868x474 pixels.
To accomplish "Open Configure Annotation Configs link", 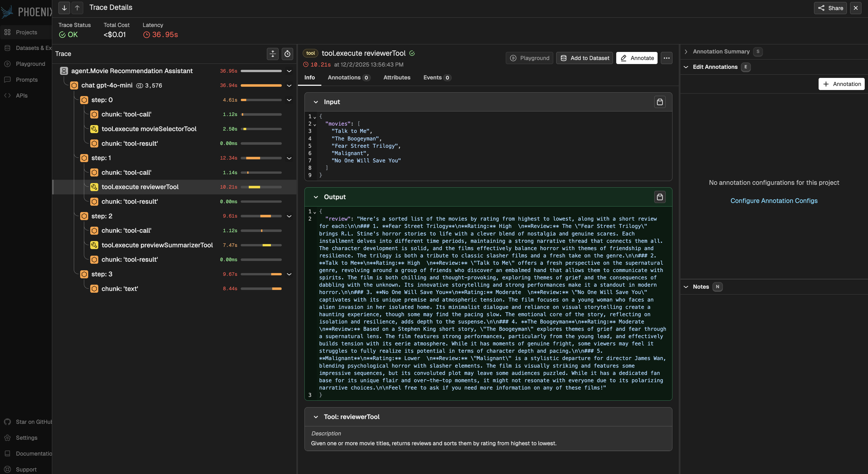I will (x=774, y=201).
